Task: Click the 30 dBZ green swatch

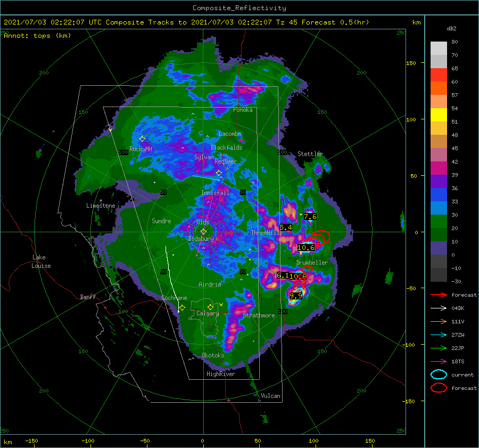Action: point(439,222)
